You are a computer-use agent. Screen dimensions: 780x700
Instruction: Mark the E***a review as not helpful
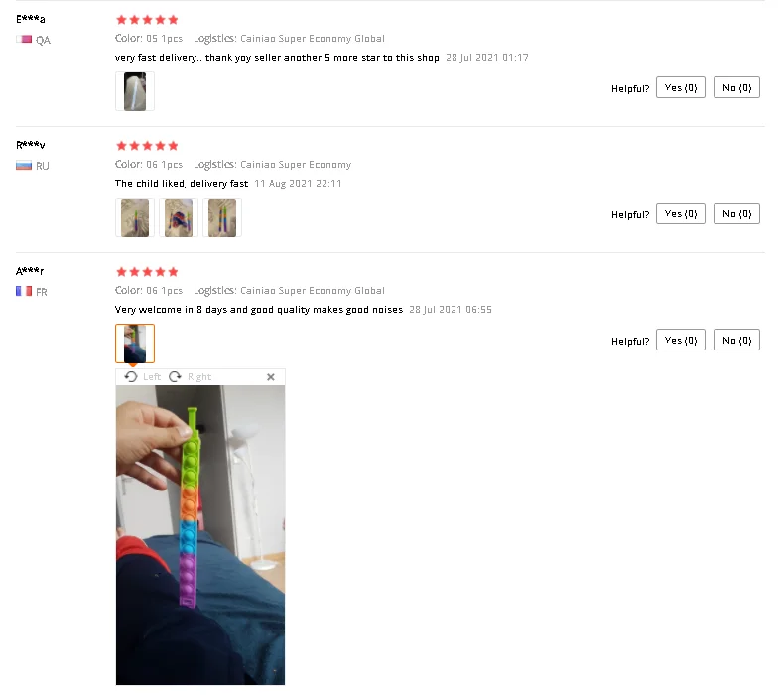pos(736,87)
